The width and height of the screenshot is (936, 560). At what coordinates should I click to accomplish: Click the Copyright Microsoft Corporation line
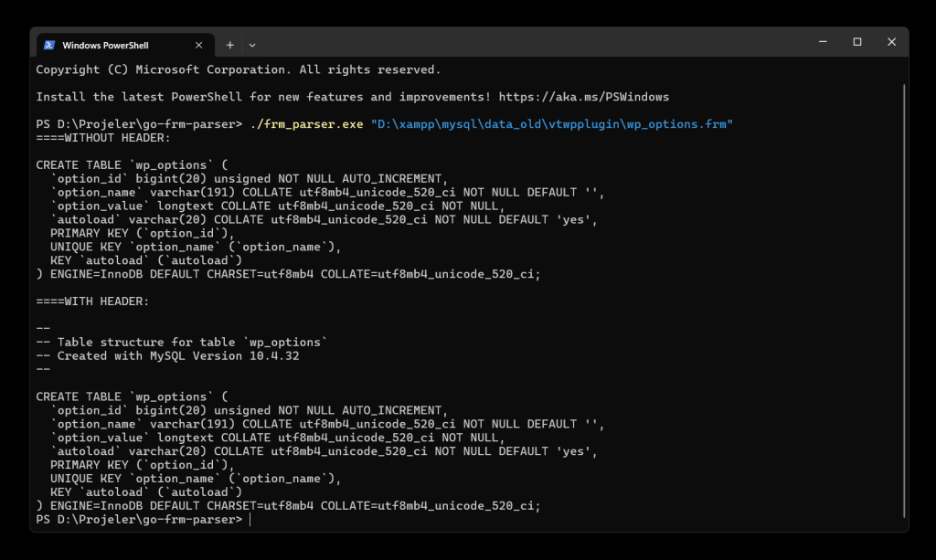[x=238, y=69]
